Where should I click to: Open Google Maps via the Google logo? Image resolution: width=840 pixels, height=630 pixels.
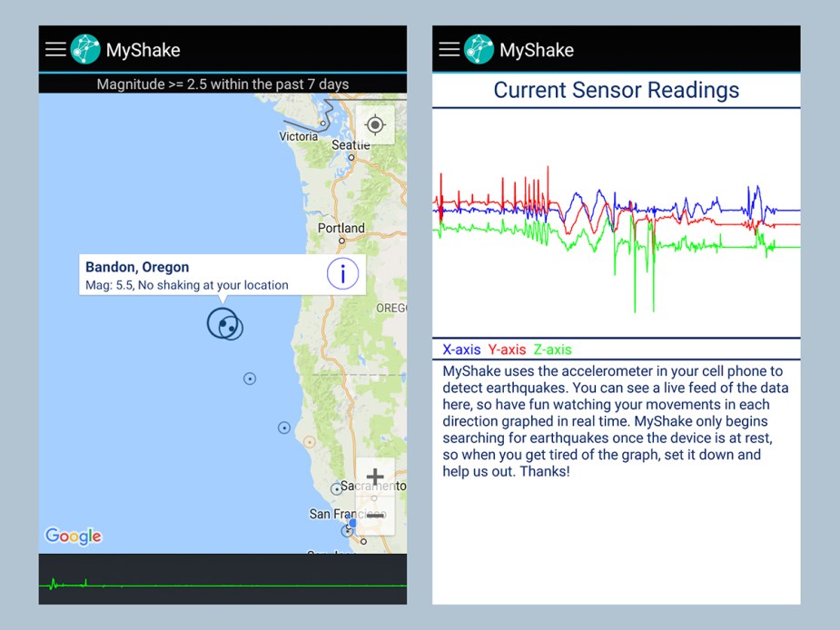[72, 536]
